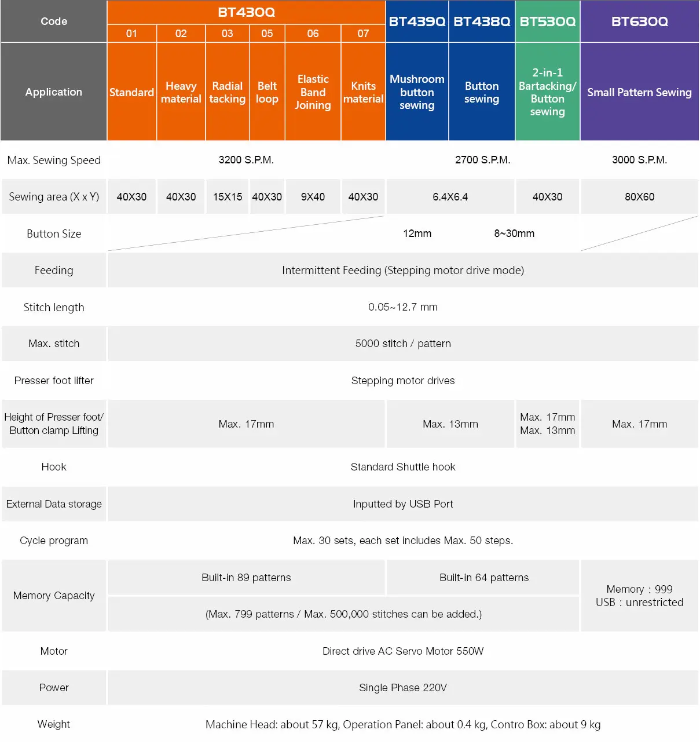Image resolution: width=700 pixels, height=748 pixels.
Task: Click the 2-in-1 Bartacking/Button sewing cell
Action: click(547, 92)
